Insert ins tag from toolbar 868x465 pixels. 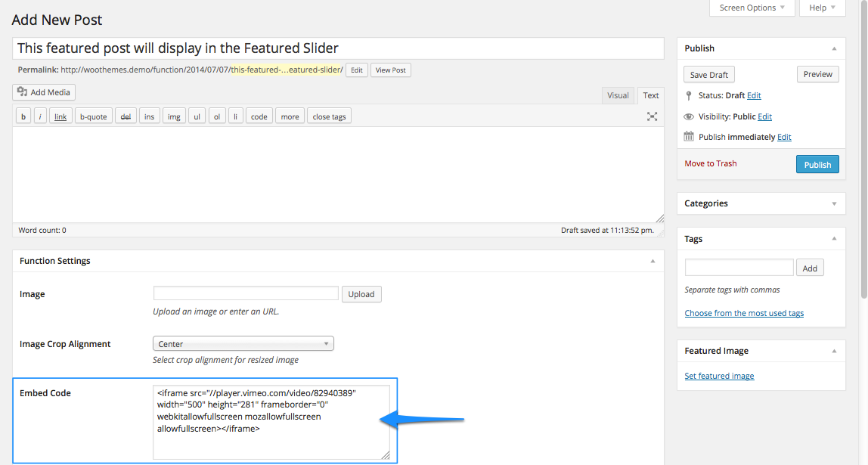pos(150,116)
